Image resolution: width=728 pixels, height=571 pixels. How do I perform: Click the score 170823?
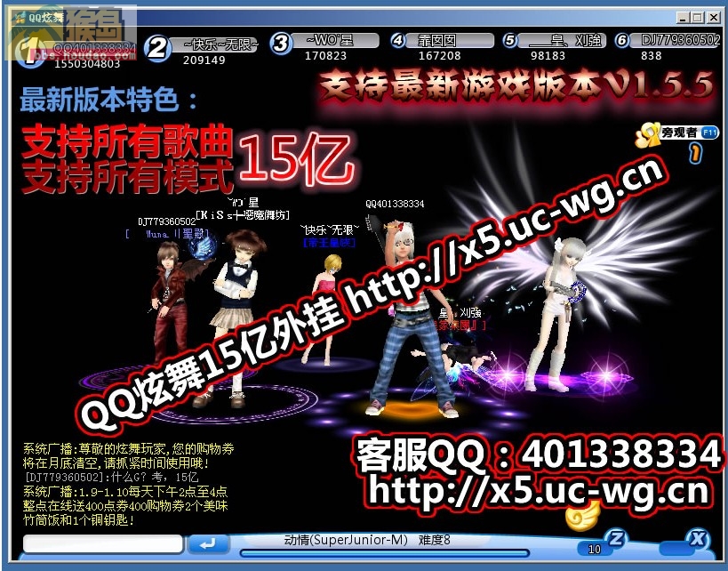click(x=325, y=56)
